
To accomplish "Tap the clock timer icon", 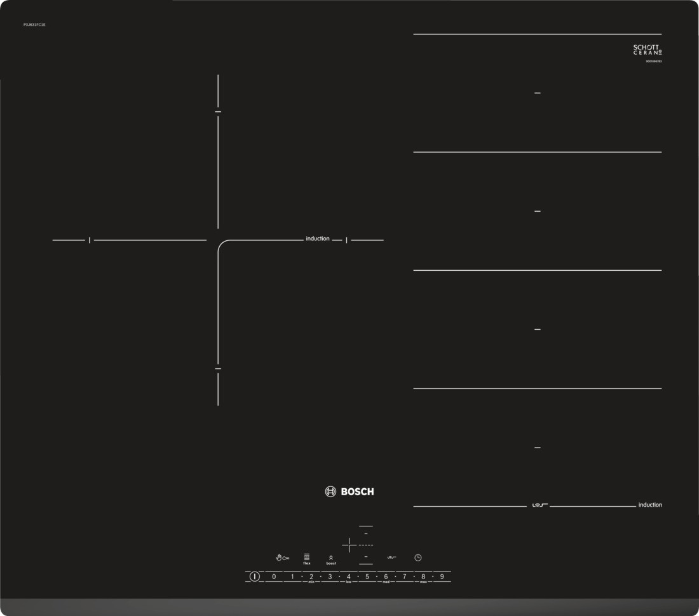I will pos(418,558).
